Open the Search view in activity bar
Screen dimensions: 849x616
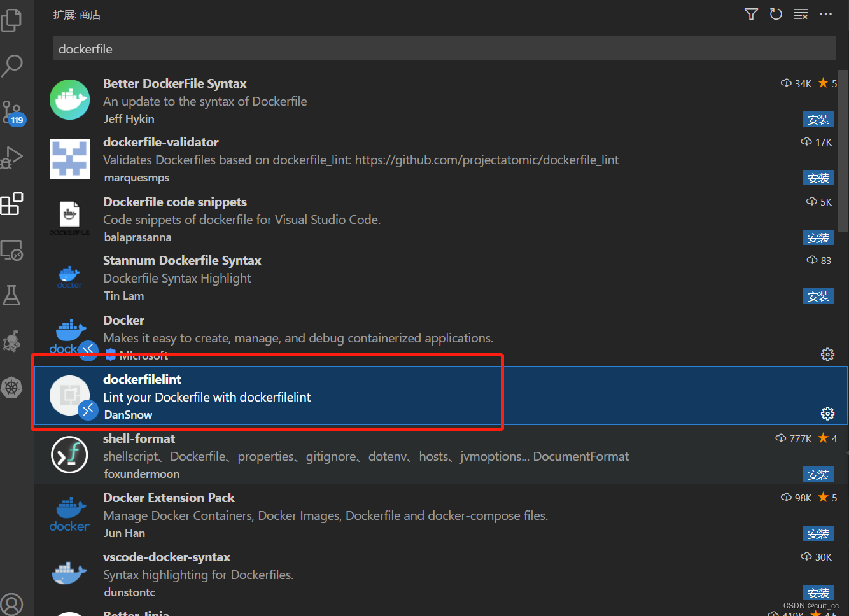12,65
